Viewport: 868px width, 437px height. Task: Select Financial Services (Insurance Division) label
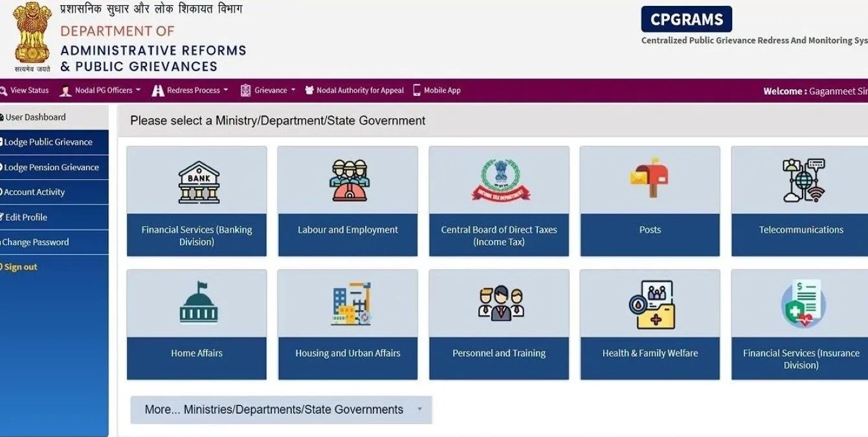point(801,359)
